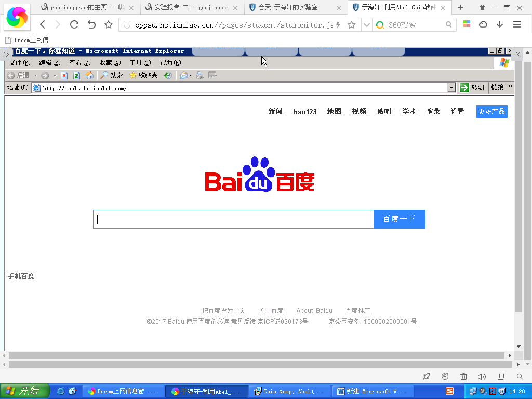Open Baidu 学术 link
Image resolution: width=532 pixels, height=399 pixels.
pos(409,111)
